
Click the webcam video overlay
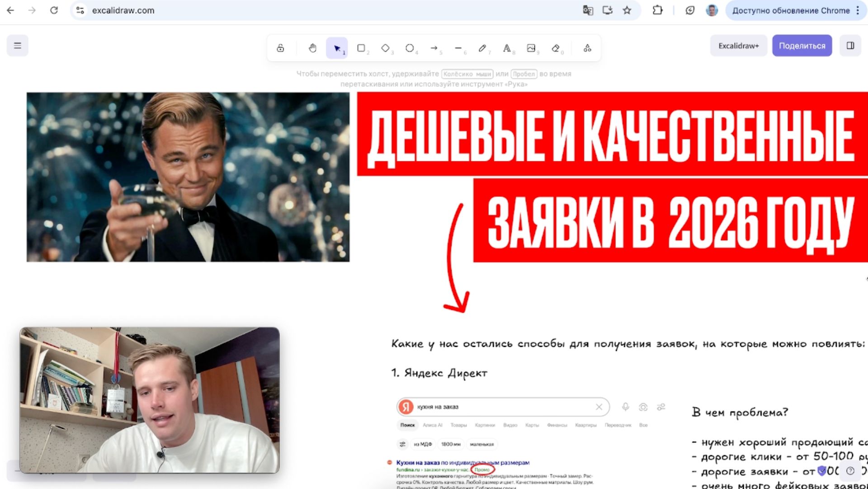coord(150,400)
